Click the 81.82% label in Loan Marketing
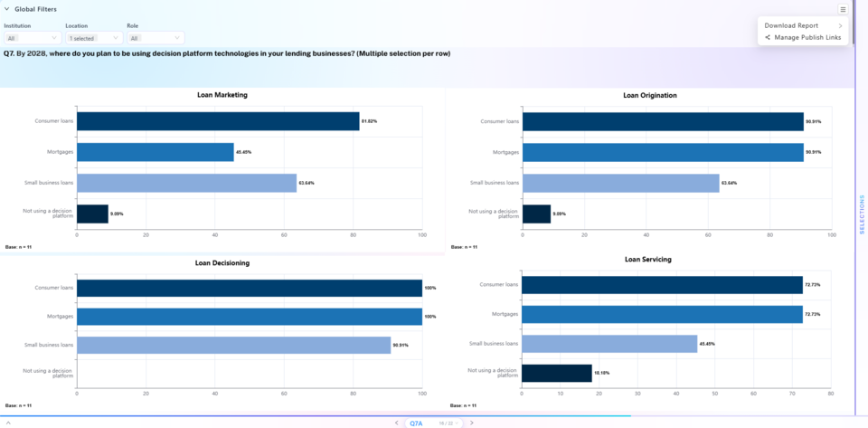 tap(369, 121)
